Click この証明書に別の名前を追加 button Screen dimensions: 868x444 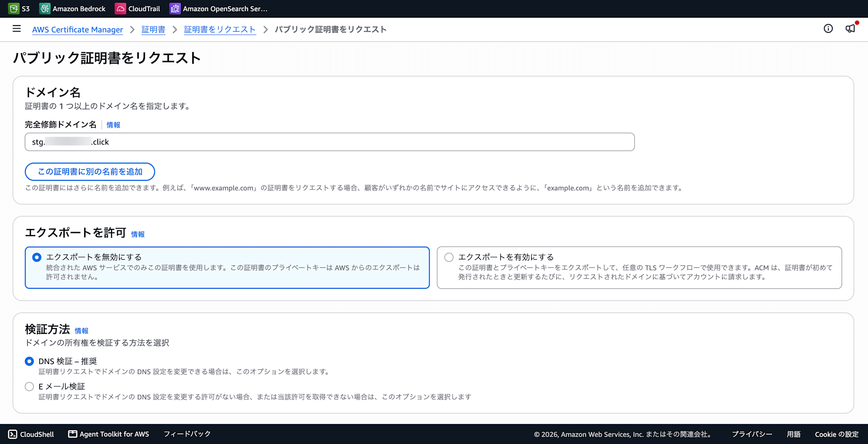(90, 172)
